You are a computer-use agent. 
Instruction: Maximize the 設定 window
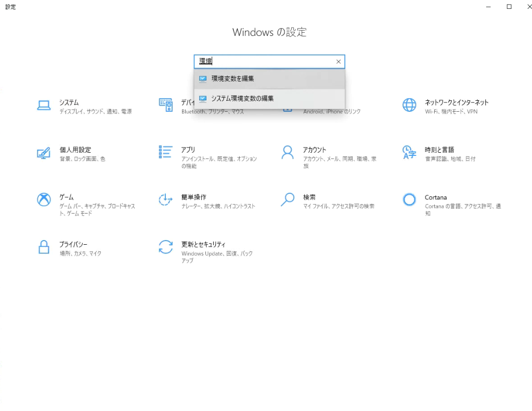(x=509, y=7)
